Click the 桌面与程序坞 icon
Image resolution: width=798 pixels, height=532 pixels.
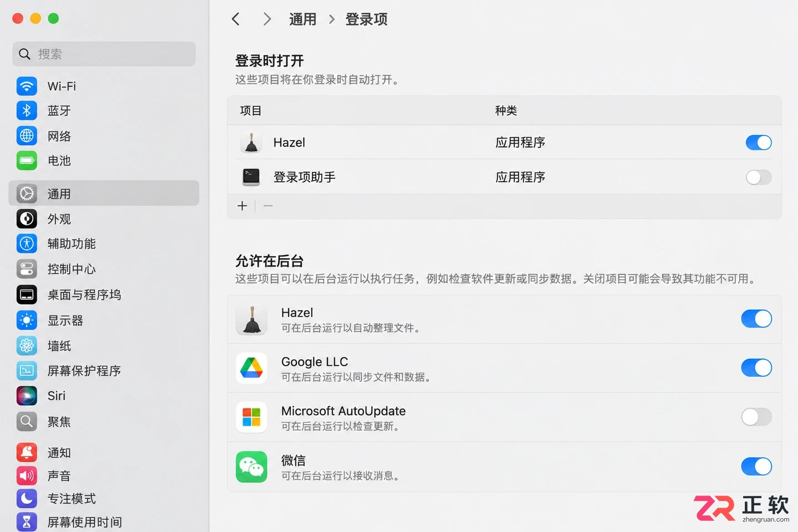point(27,294)
